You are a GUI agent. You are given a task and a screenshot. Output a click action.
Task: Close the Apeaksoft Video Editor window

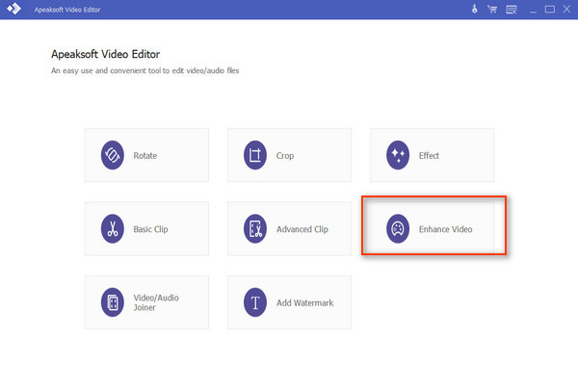[566, 9]
